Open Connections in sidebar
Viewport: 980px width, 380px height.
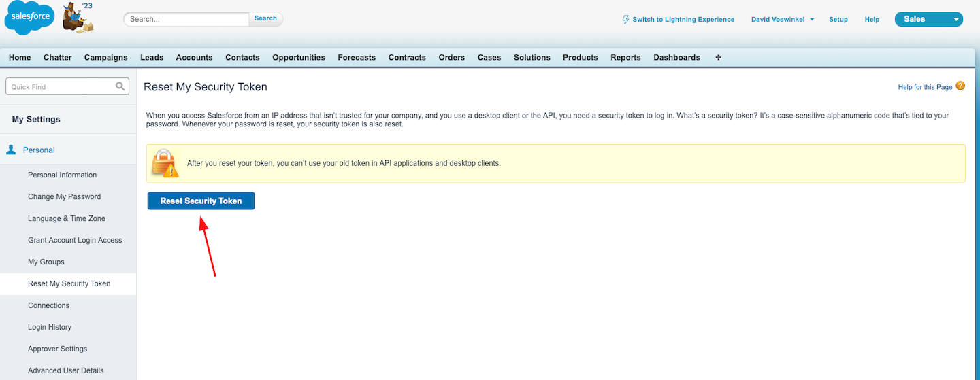pos(49,305)
